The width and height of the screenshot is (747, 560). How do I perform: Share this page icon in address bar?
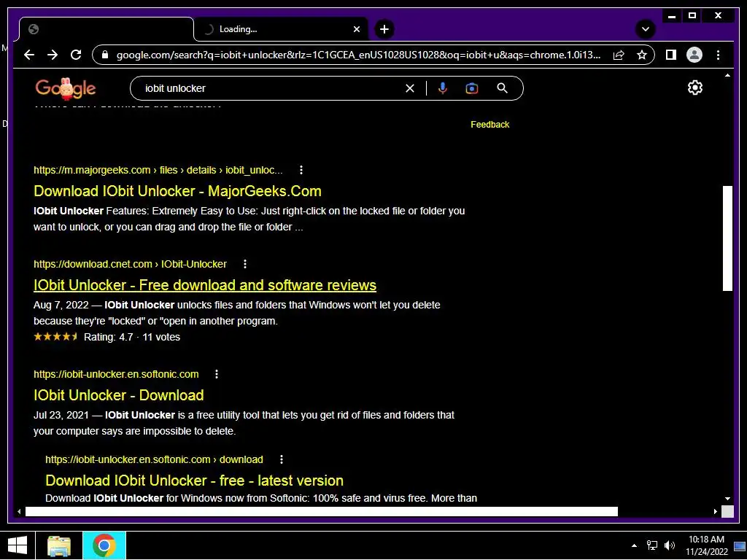[619, 55]
